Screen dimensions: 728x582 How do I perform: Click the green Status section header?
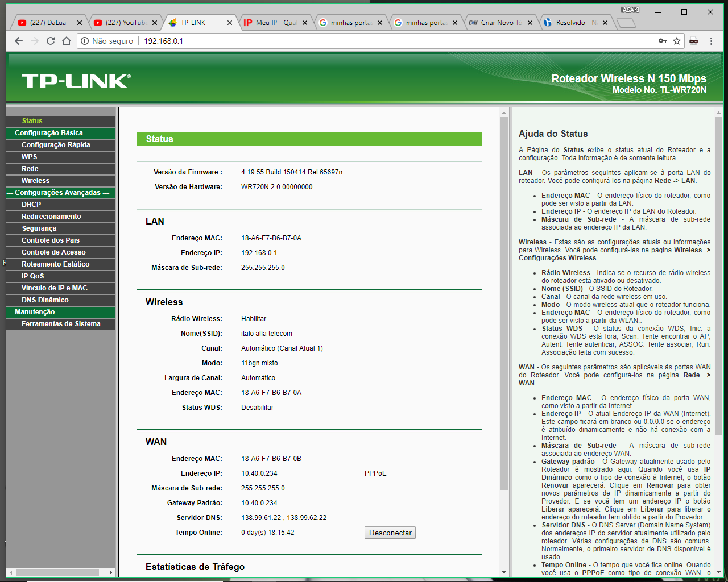(309, 139)
